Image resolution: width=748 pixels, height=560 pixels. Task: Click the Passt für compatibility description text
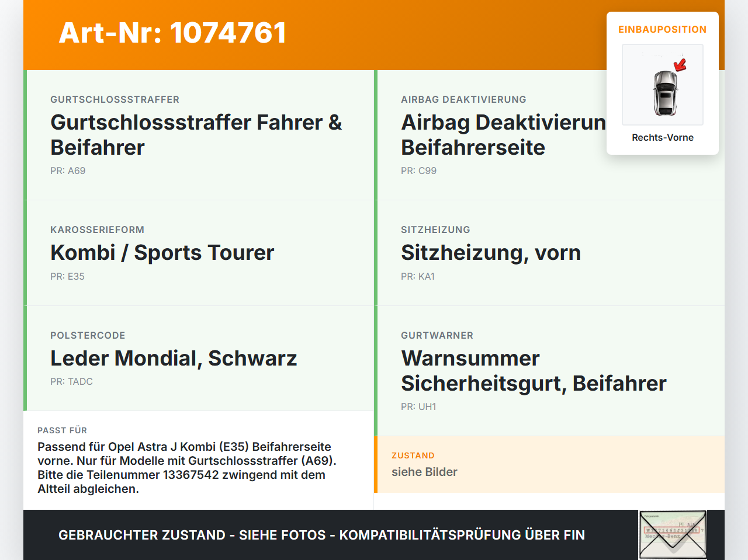point(187,468)
